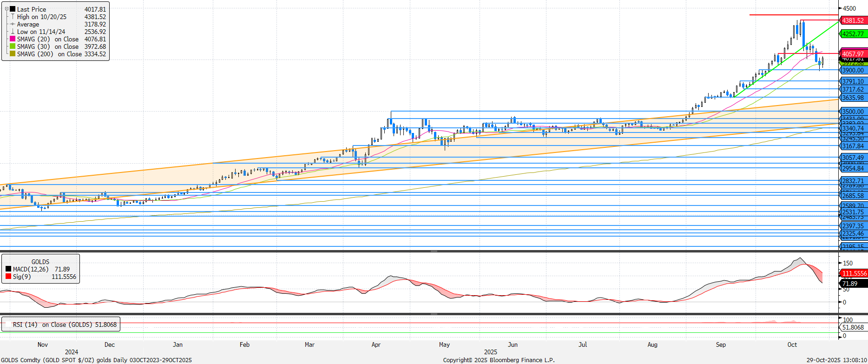Image resolution: width=868 pixels, height=364 pixels.
Task: Click the Low marker icon in legend
Action: click(x=13, y=32)
